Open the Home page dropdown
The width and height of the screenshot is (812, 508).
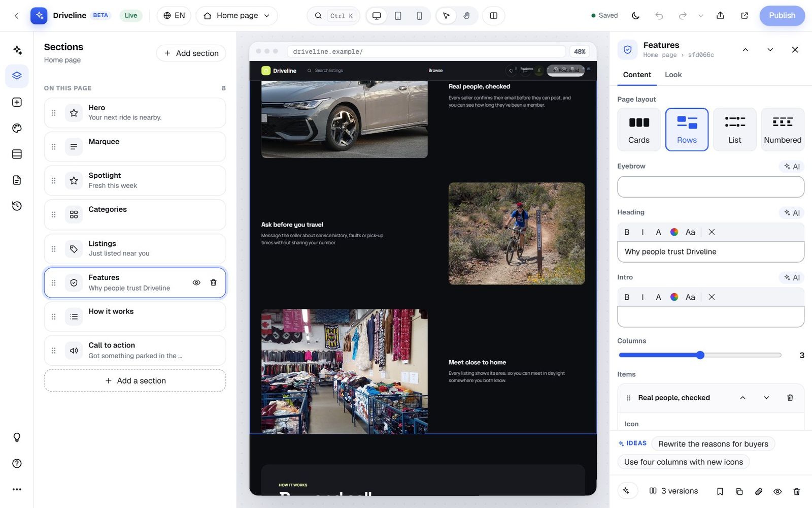[236, 16]
